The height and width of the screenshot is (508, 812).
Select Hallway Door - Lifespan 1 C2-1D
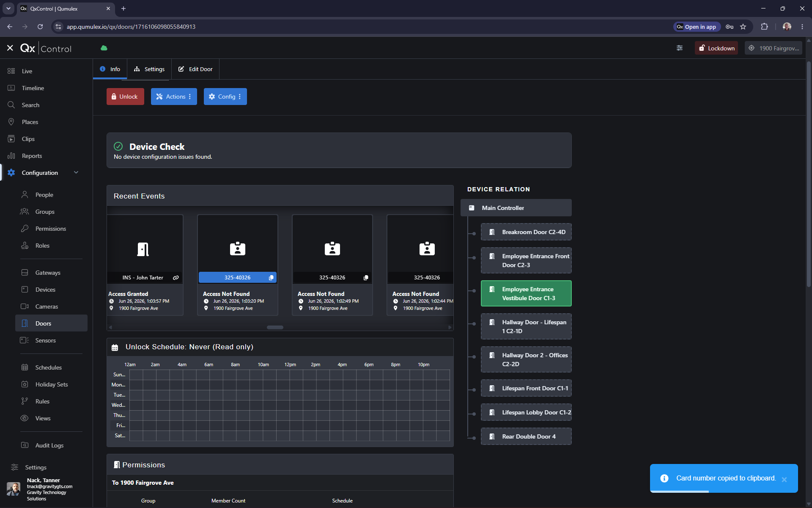(x=526, y=326)
